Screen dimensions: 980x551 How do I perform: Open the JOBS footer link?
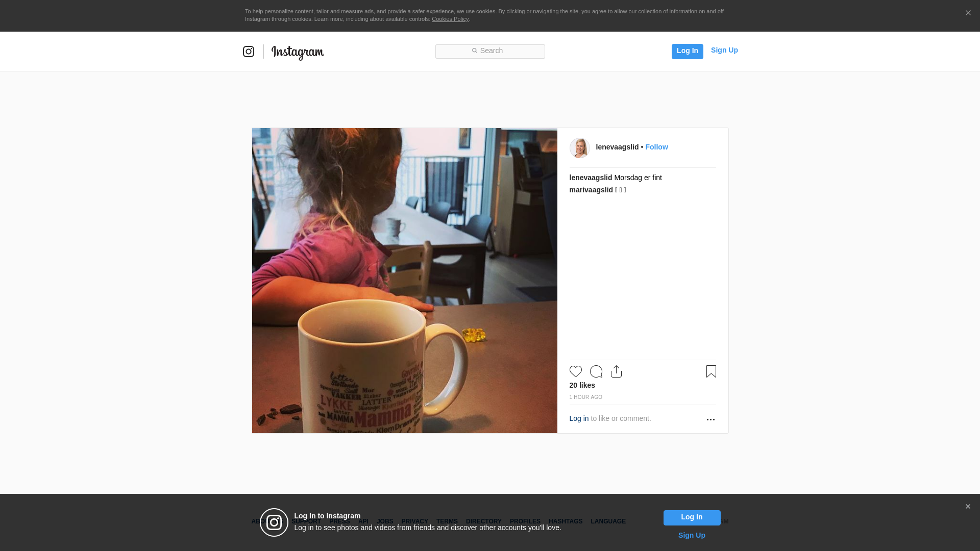[385, 521]
